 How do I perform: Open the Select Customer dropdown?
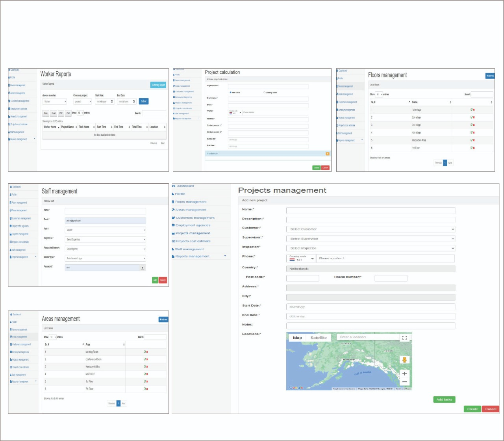(x=371, y=229)
